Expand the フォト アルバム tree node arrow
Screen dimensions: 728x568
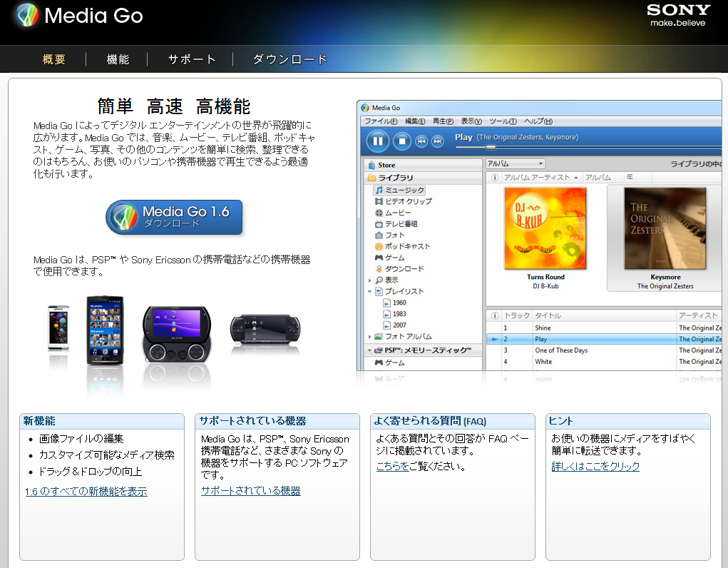pos(369,337)
